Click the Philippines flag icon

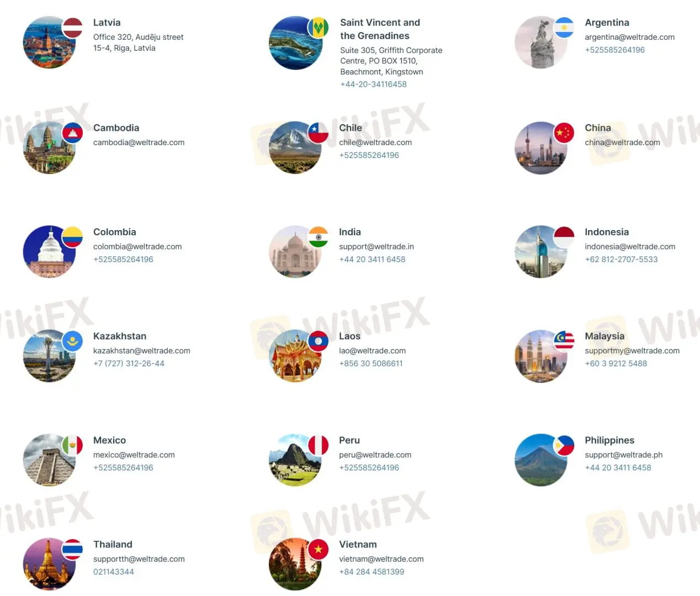[564, 445]
